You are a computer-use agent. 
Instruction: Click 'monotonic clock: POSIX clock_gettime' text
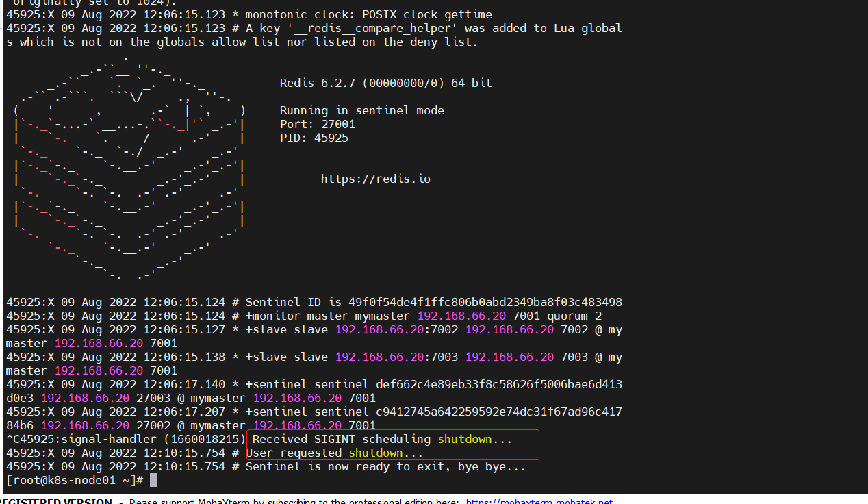pos(369,14)
